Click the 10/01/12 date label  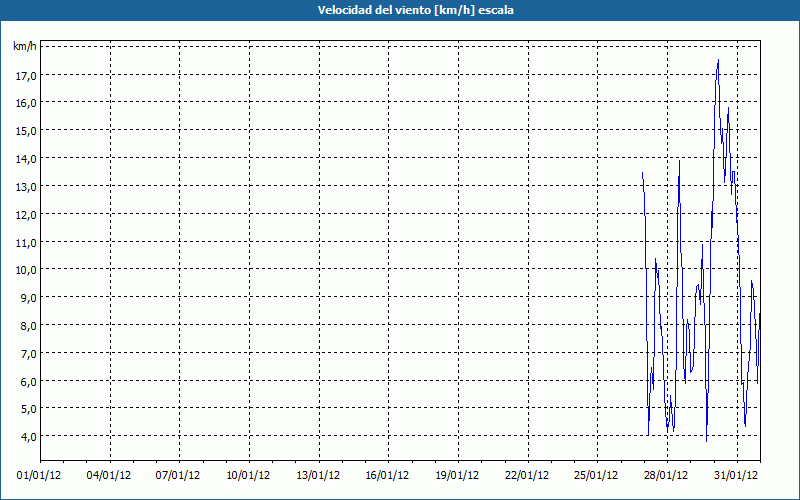[248, 476]
